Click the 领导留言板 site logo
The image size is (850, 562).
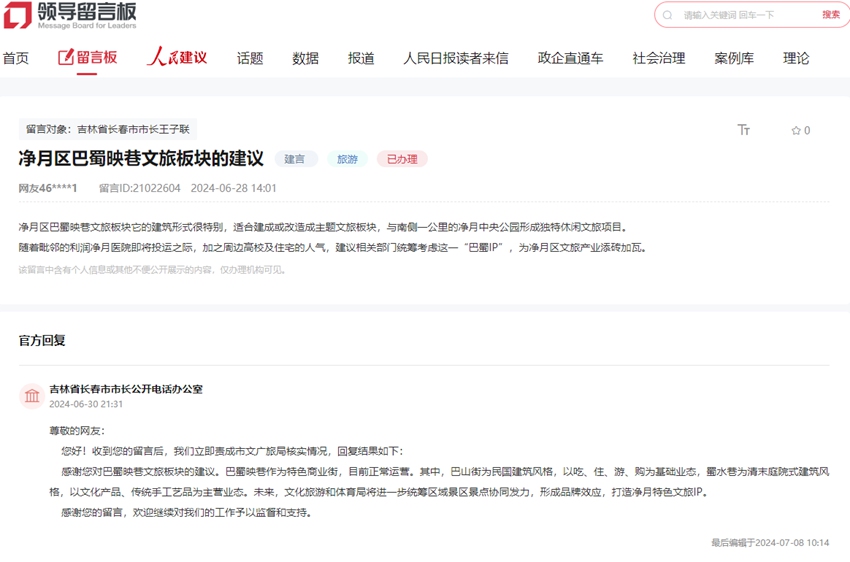[x=70, y=15]
